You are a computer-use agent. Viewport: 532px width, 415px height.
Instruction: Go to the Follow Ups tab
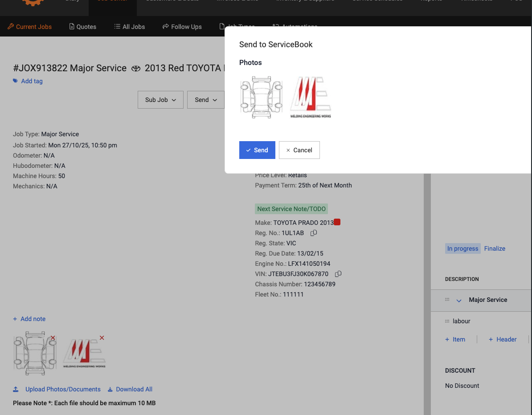(182, 27)
